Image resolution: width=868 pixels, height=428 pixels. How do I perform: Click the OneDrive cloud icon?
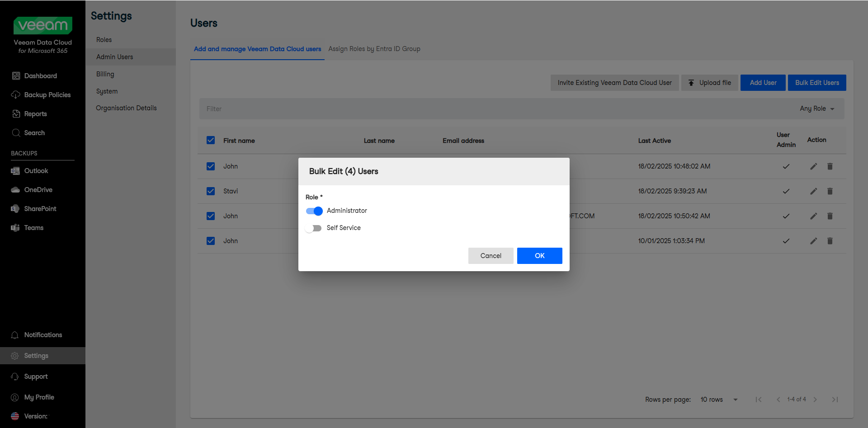(15, 190)
